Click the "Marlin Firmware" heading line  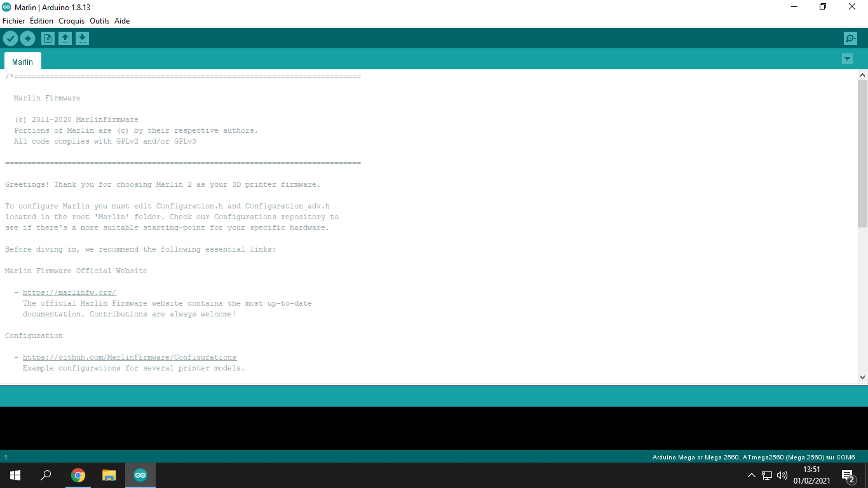tap(47, 98)
